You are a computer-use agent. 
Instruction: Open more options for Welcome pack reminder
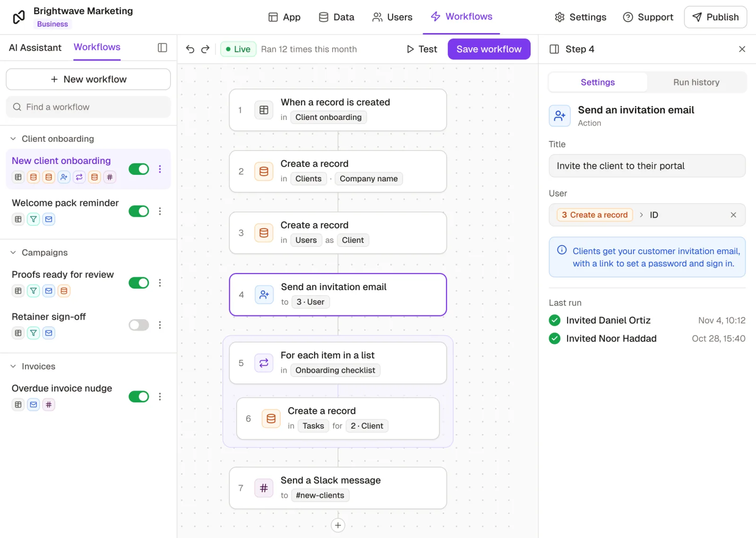160,211
